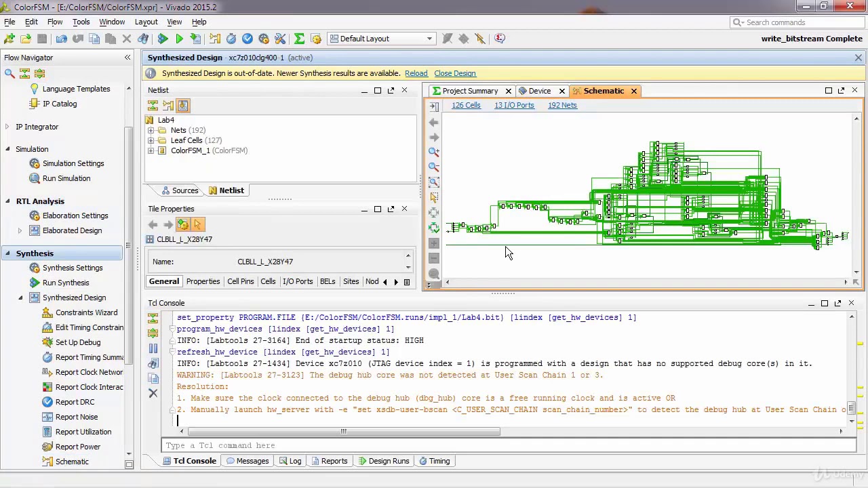Open the wrench and screwdriver settings icon

pyautogui.click(x=280, y=39)
